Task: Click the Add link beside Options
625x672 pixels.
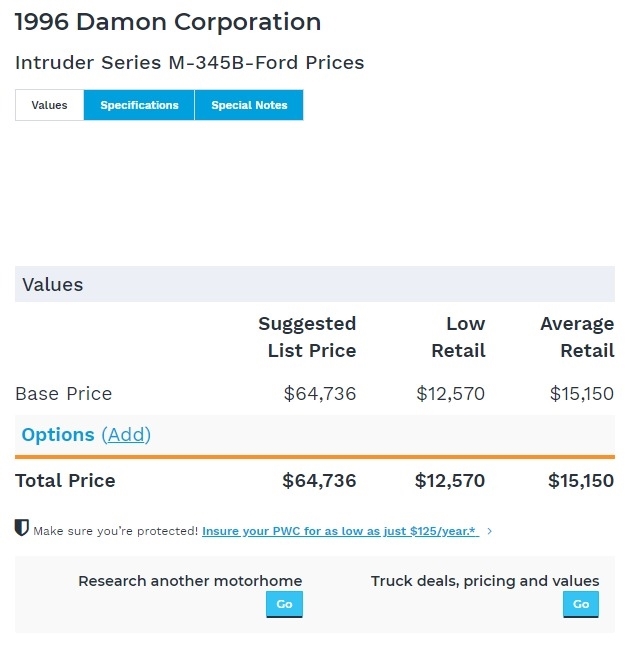Action: (126, 435)
